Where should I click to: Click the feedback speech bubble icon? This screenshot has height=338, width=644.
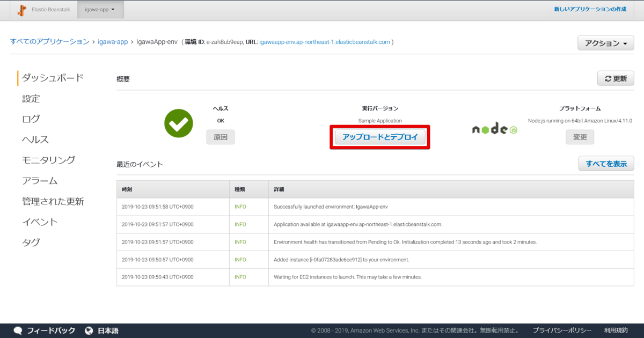tap(18, 330)
